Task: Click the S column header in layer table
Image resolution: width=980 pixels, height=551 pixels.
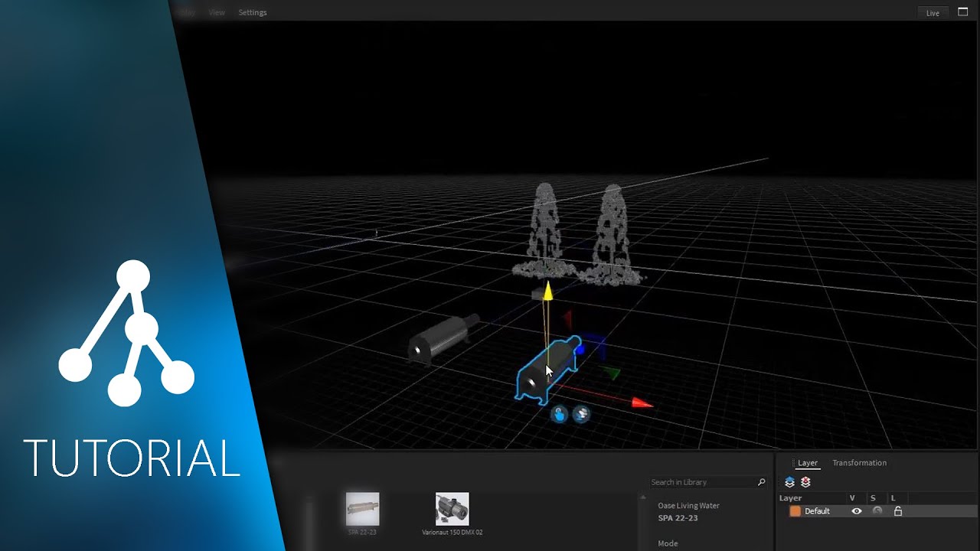Action: click(x=873, y=498)
